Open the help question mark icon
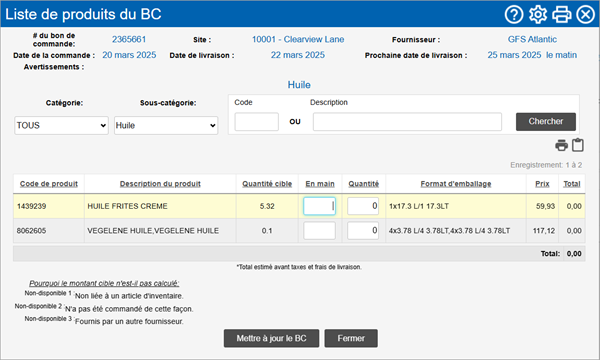Screen dimensions: 600x360 (514, 15)
